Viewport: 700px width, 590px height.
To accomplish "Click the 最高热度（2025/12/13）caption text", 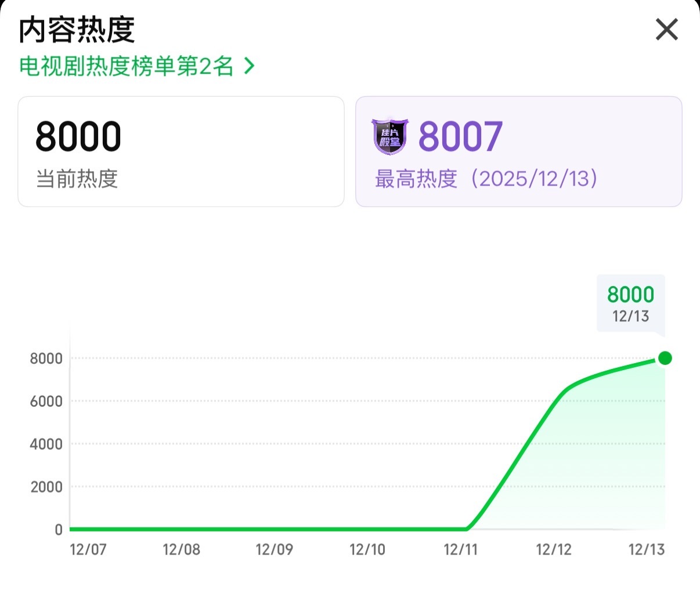I will point(486,179).
